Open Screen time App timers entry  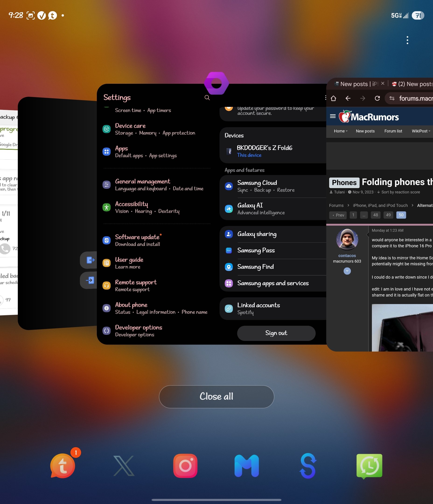coord(143,110)
